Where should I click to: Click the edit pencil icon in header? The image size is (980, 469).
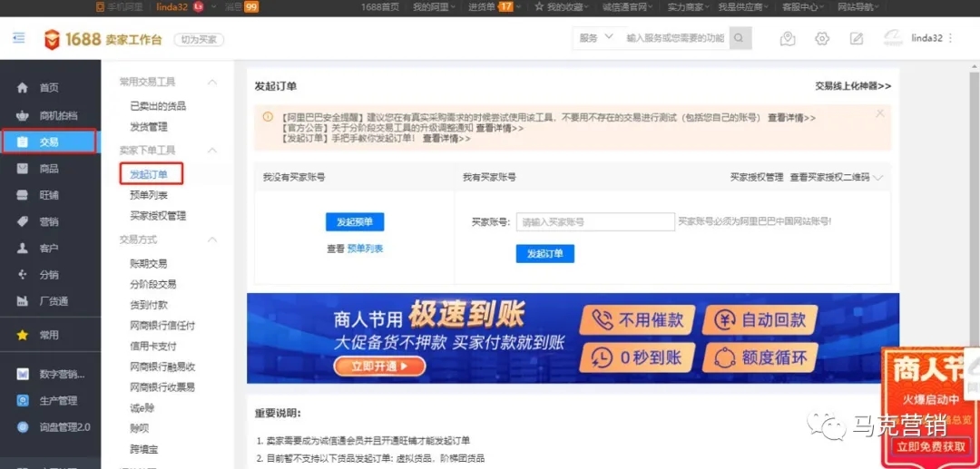pos(857,38)
